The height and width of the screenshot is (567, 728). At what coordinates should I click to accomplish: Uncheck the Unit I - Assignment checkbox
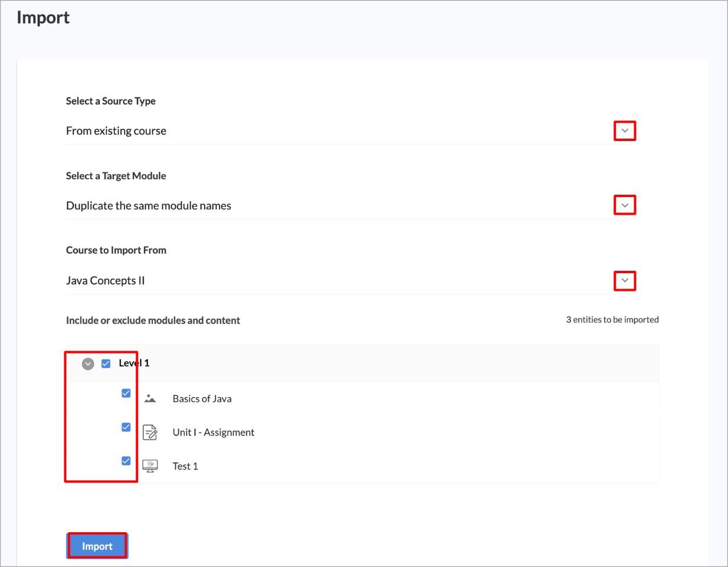click(126, 427)
